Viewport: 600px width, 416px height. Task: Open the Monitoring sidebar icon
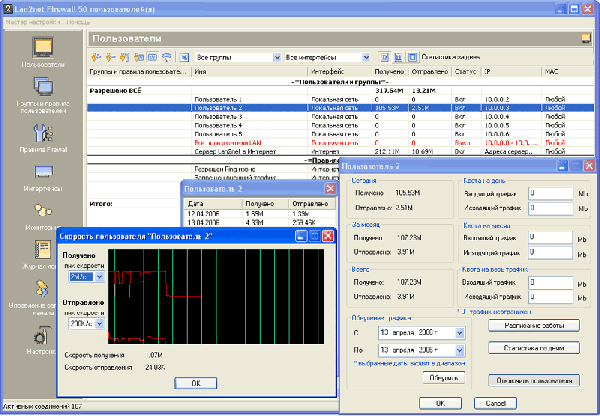click(43, 213)
